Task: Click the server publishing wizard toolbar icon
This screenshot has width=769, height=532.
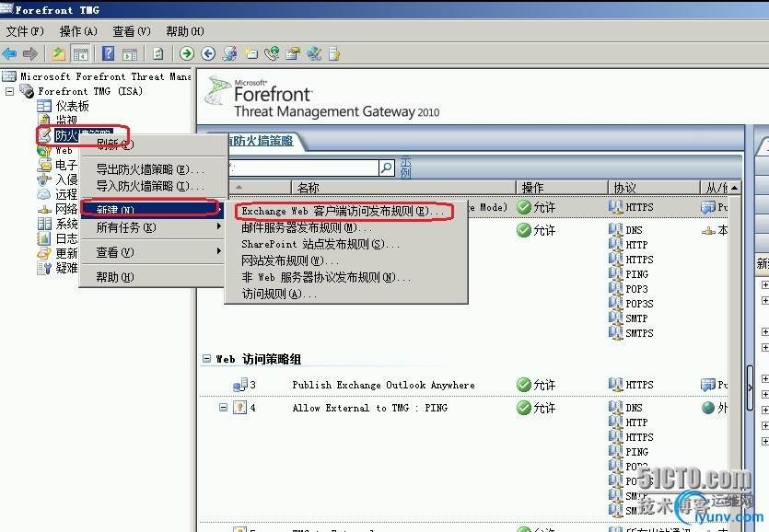Action: (x=229, y=53)
